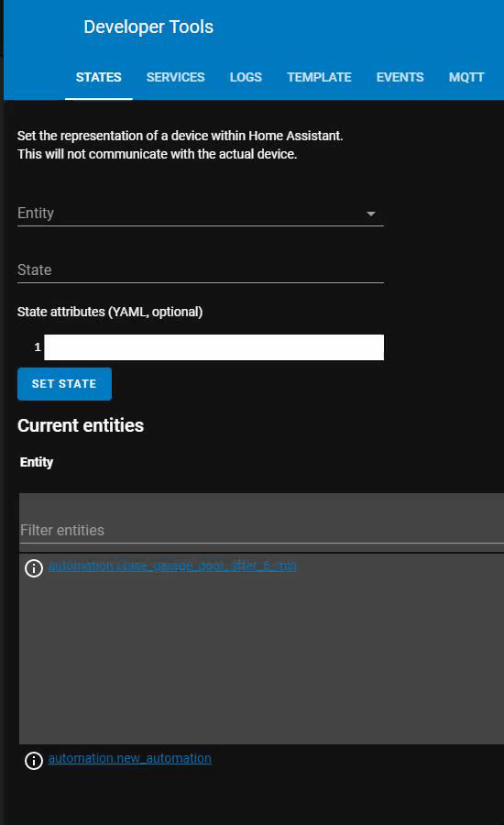
Task: Open the EVENTS tab
Action: point(400,77)
